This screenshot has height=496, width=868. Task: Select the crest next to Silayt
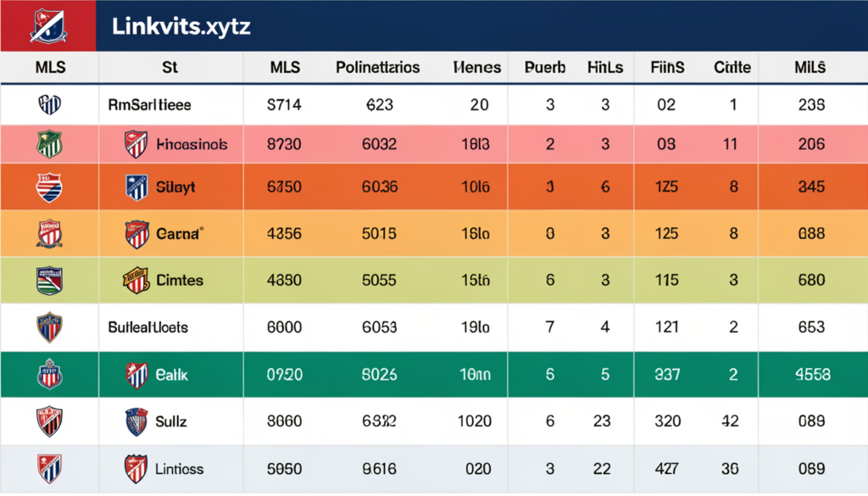(136, 187)
